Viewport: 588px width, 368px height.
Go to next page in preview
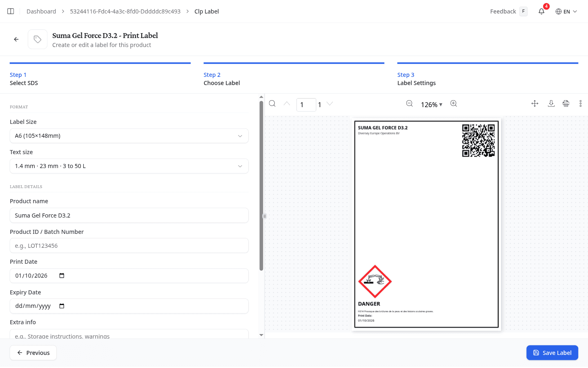(x=330, y=104)
